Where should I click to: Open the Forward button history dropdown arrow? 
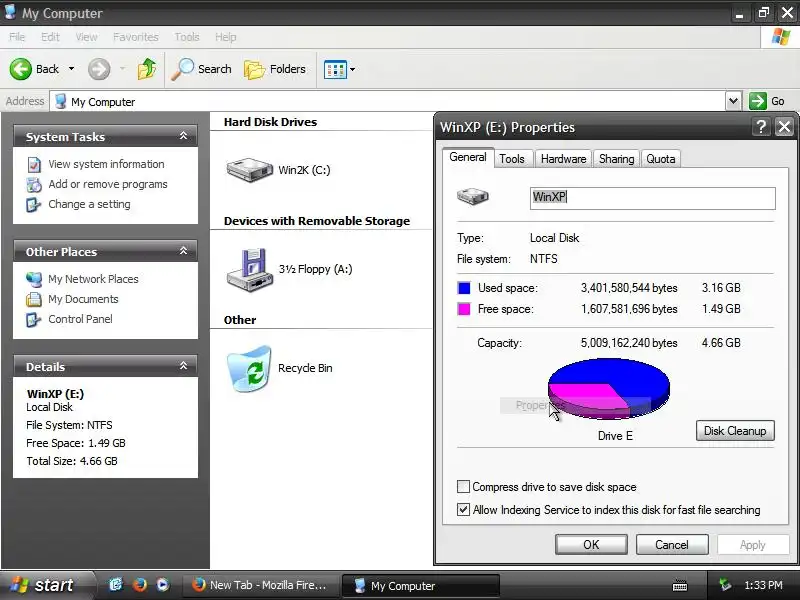(122, 69)
